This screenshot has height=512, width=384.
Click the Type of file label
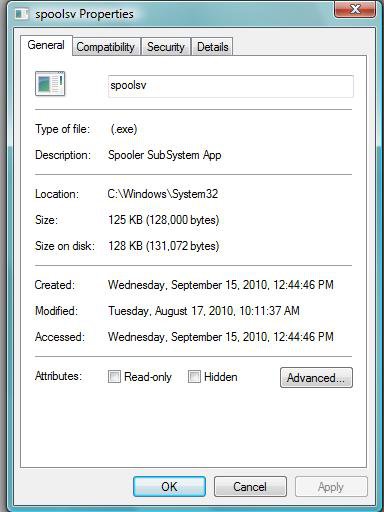63,129
